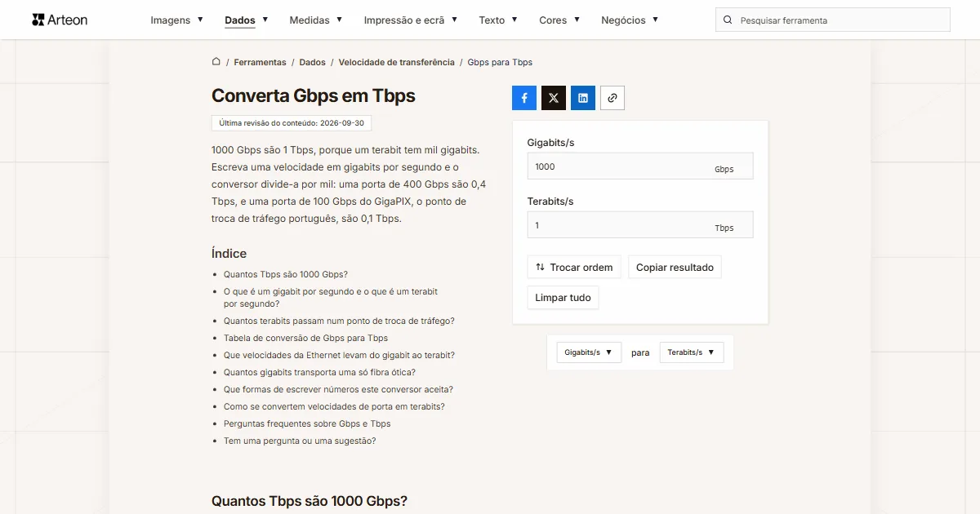This screenshot has width=980, height=514.
Task: Expand the Cores menu
Action: point(559,20)
